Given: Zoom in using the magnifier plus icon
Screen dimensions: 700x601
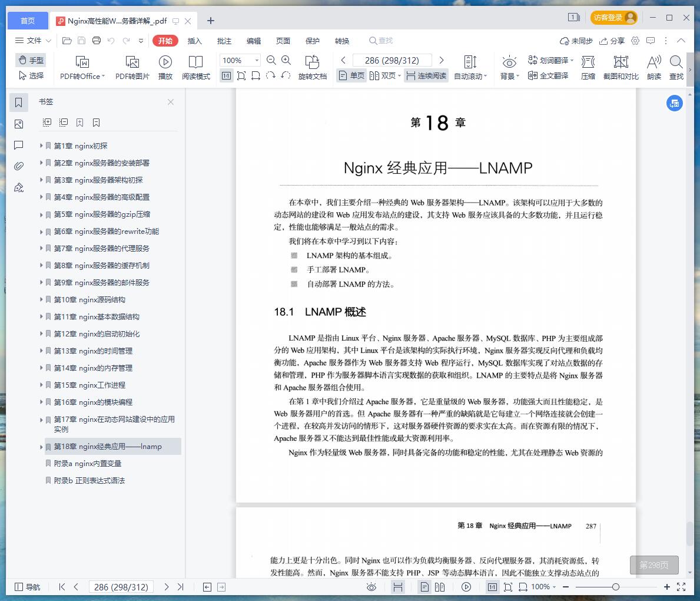Looking at the screenshot, I should point(286,60).
